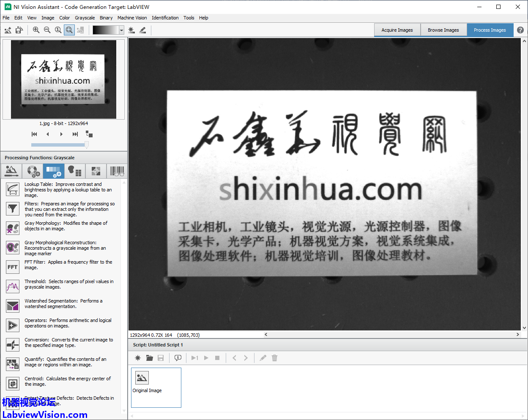Image resolution: width=528 pixels, height=420 pixels.
Task: Choose the Watershed Segmentation icon
Action: (13, 306)
